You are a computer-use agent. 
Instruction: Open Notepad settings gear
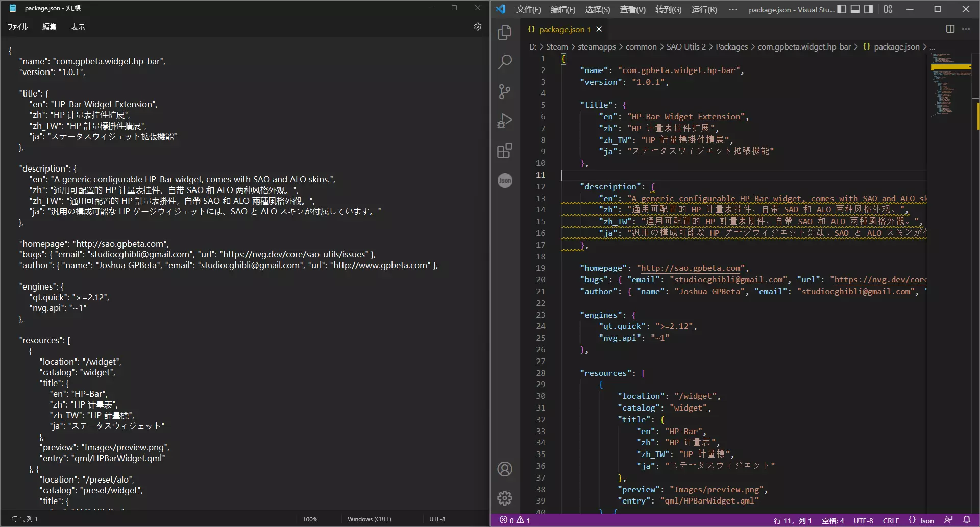[x=477, y=27]
